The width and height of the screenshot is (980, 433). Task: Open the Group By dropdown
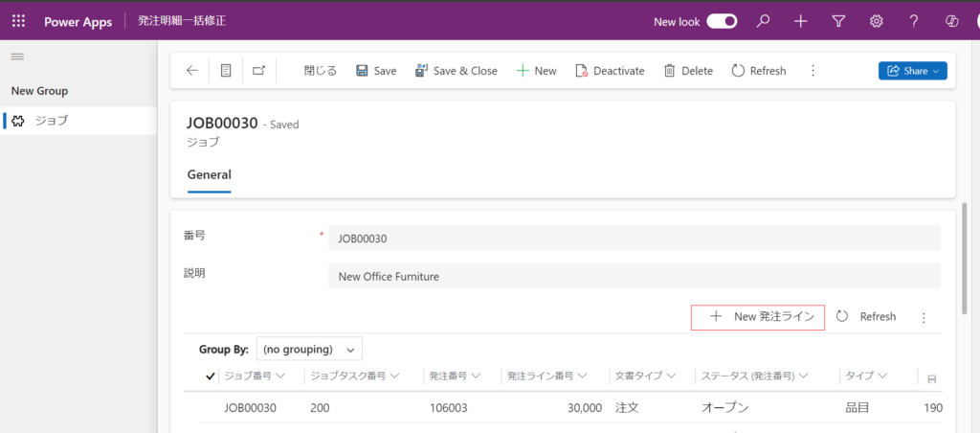[309, 349]
